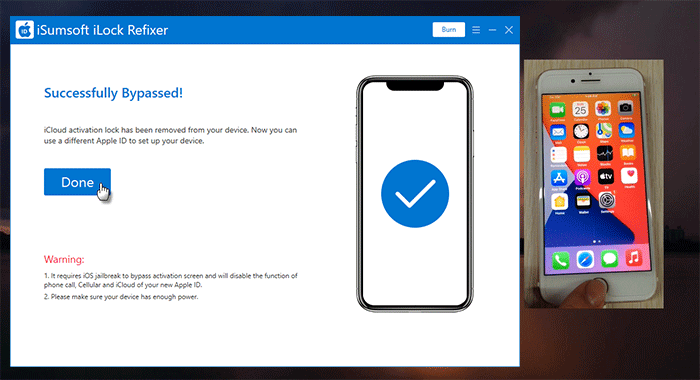
Task: Minimize the iSumsoft iLock Refixer window
Action: (492, 30)
